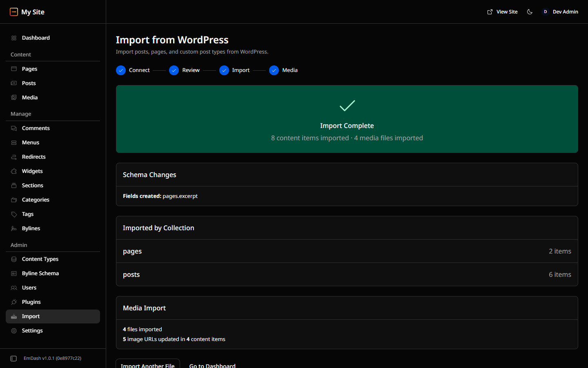Click the Plugins plug icon
The image size is (588, 368).
[x=14, y=302]
